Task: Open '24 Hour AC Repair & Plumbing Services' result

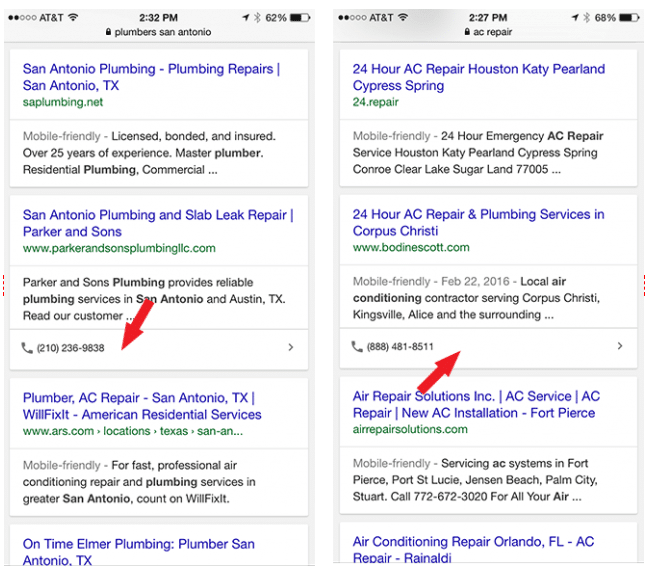Action: pos(478,222)
